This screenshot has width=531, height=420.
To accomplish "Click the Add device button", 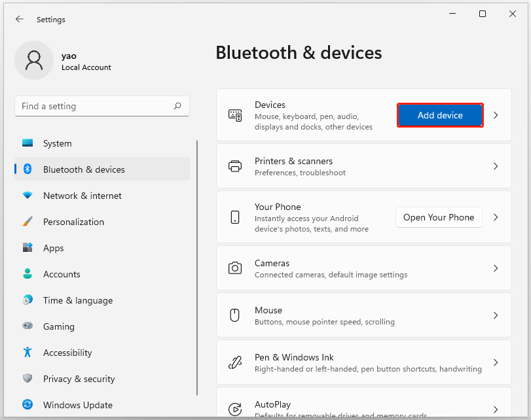I will (439, 114).
